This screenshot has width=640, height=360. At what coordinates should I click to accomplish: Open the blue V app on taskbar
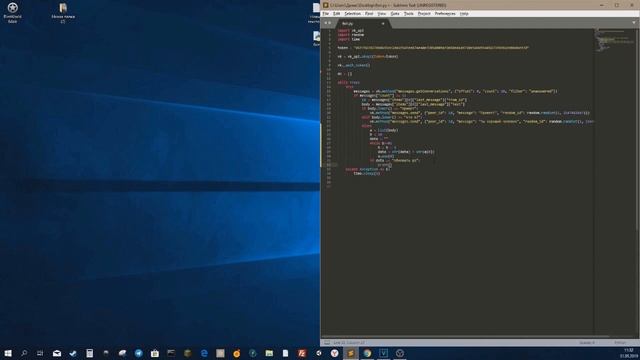(x=383, y=353)
